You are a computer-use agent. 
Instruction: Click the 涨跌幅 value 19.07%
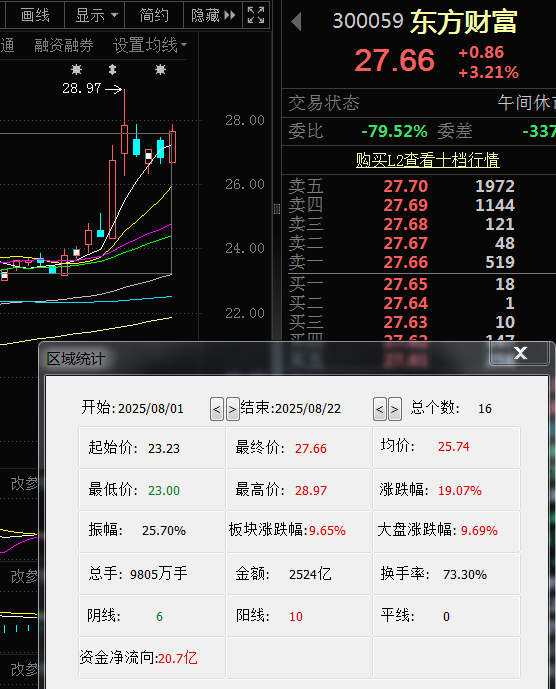460,490
